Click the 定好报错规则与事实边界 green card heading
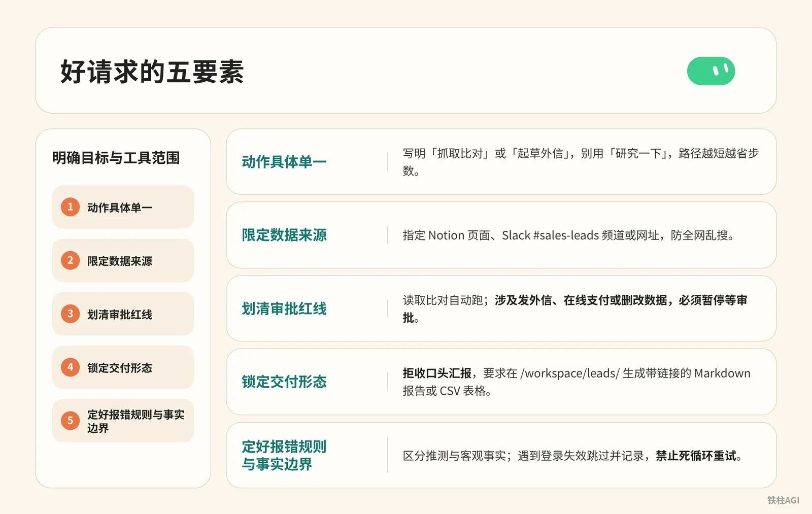Image resolution: width=812 pixels, height=514 pixels. (x=284, y=455)
